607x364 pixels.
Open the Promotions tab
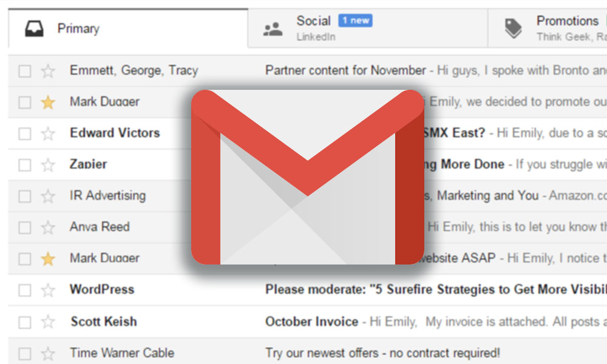pyautogui.click(x=548, y=29)
